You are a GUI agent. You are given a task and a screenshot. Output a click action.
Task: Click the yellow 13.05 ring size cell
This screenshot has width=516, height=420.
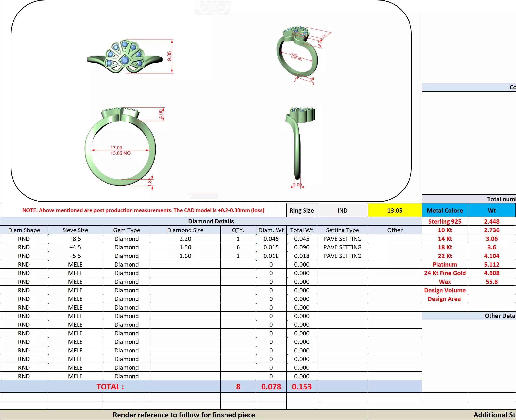[x=395, y=210]
